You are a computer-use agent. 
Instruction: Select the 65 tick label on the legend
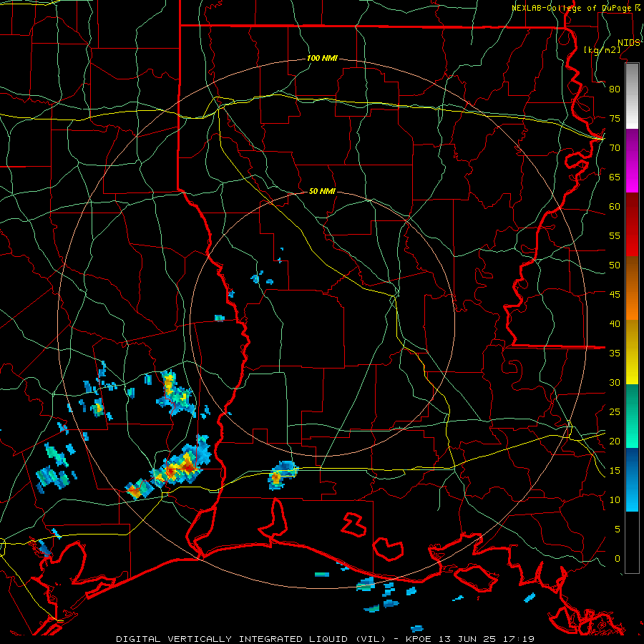[615, 177]
